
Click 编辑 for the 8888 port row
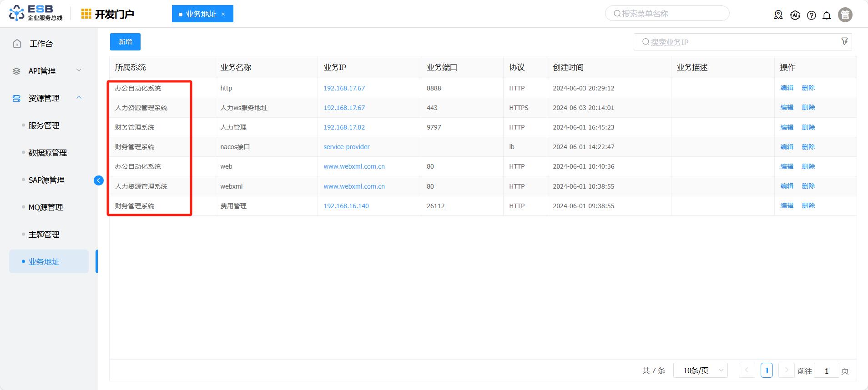(x=787, y=88)
